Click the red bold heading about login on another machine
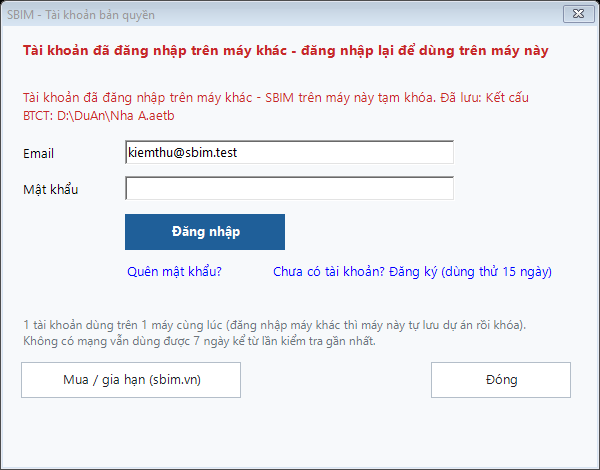This screenshot has width=600, height=470. 285,50
